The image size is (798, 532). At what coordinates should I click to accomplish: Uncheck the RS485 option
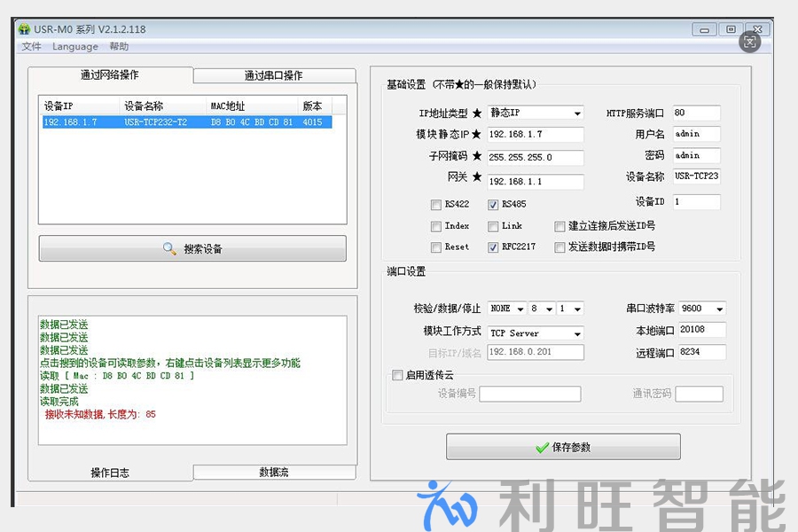coord(493,205)
